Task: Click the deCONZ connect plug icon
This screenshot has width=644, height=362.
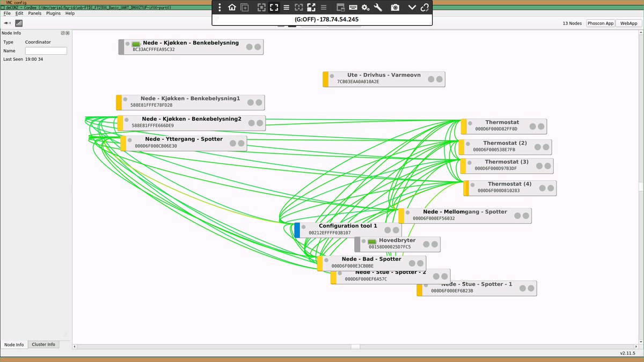Action: [8, 23]
